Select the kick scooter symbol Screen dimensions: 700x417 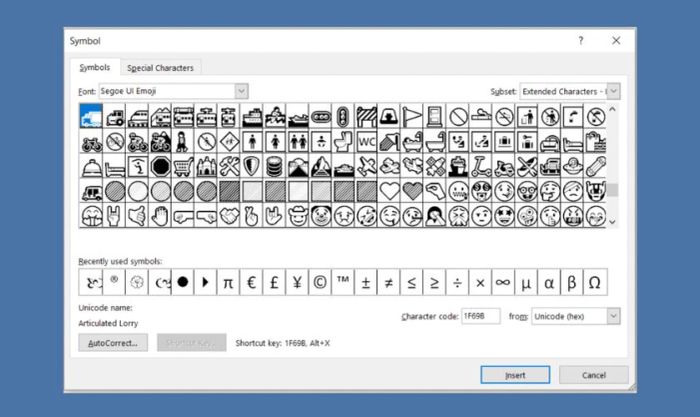[480, 166]
